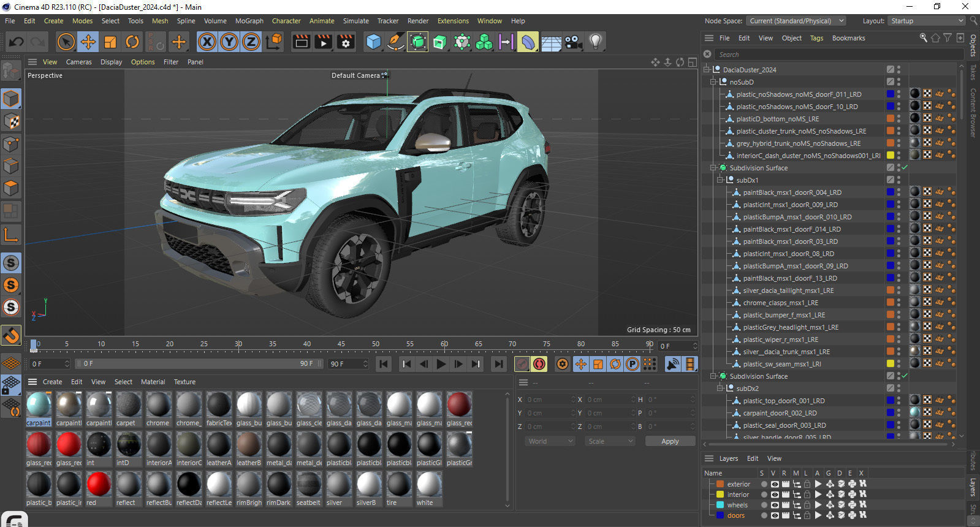980x527 pixels.
Task: Open the MoGraph menu
Action: 249,21
